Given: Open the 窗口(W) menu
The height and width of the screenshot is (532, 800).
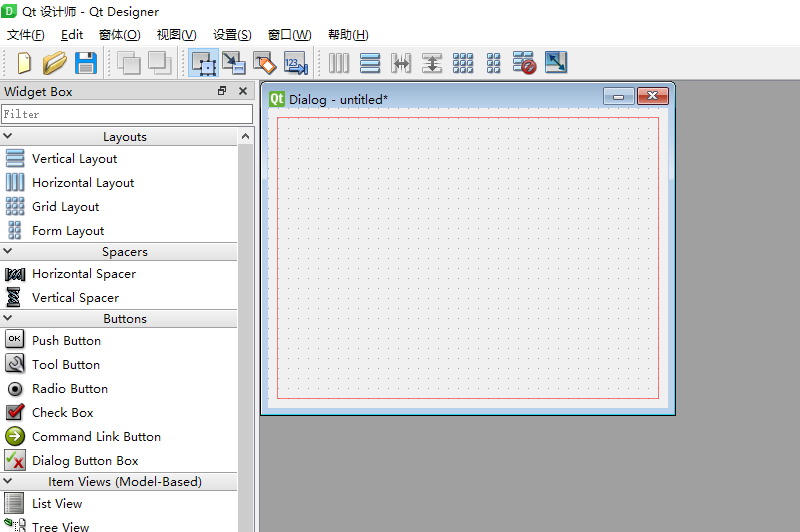Looking at the screenshot, I should tap(290, 35).
